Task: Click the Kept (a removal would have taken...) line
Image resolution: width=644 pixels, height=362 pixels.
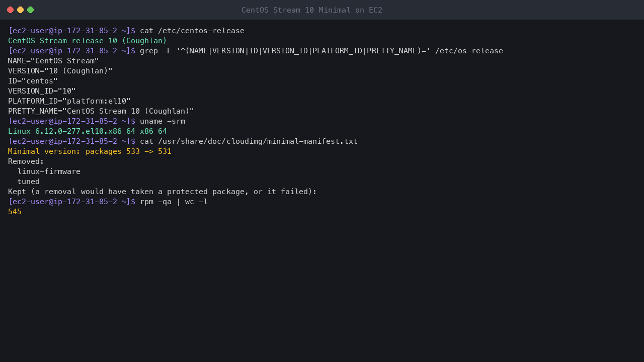Action: 163,192
